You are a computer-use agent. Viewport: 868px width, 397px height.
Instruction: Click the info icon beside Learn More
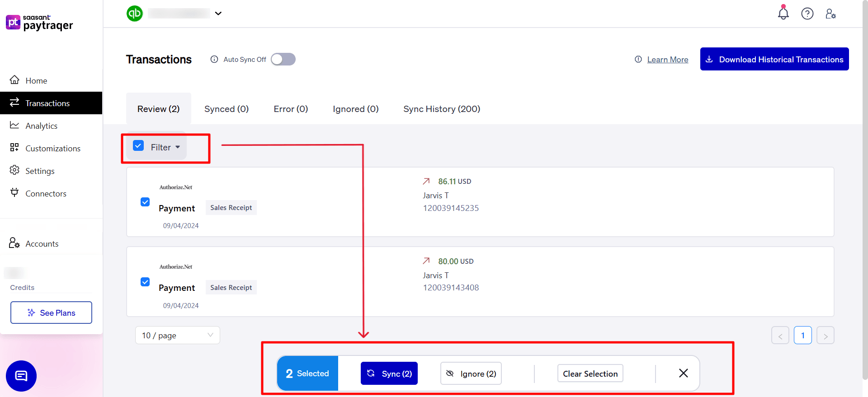pyautogui.click(x=638, y=59)
